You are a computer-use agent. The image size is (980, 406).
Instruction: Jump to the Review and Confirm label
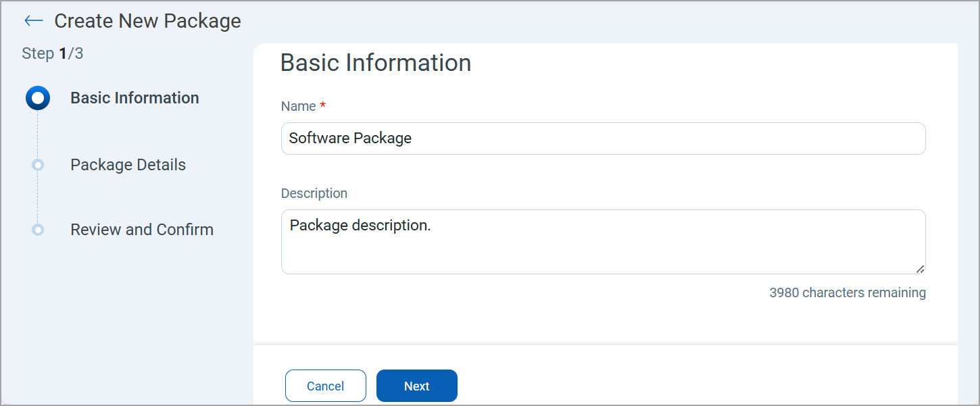(142, 230)
